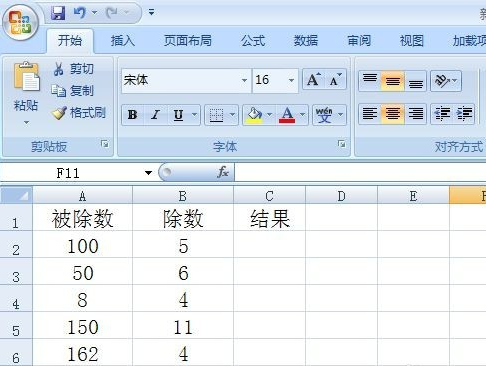Click the font size box showing 16

point(269,80)
